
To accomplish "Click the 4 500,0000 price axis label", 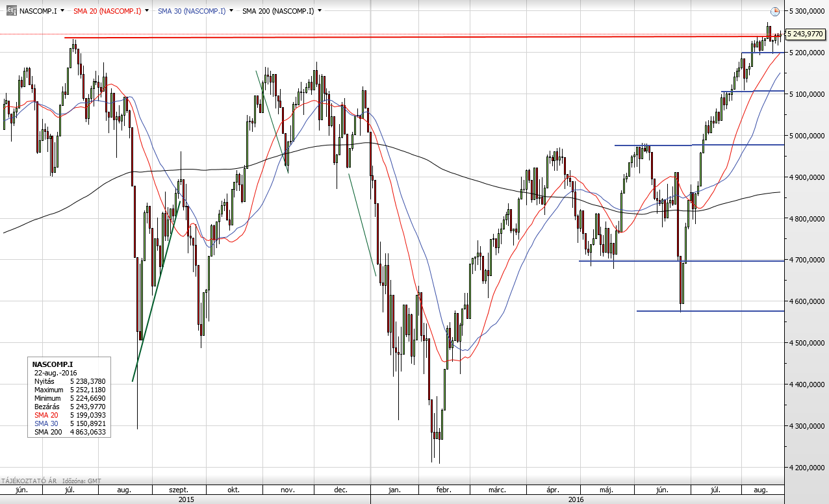I will pos(806,343).
